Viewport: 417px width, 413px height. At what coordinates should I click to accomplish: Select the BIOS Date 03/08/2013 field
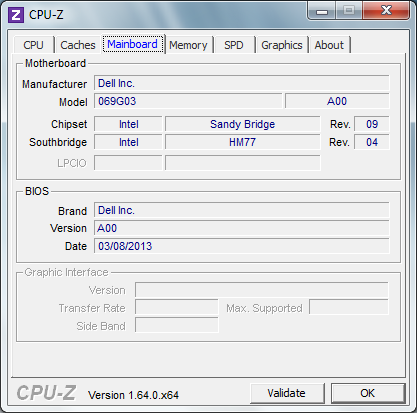click(x=242, y=246)
